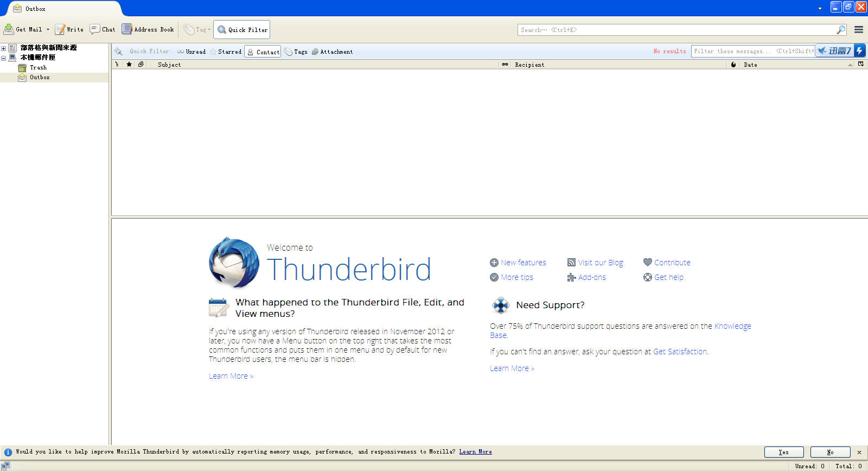Image resolution: width=868 pixels, height=472 pixels.
Task: Click the blog RSS feed icon
Action: (x=571, y=263)
